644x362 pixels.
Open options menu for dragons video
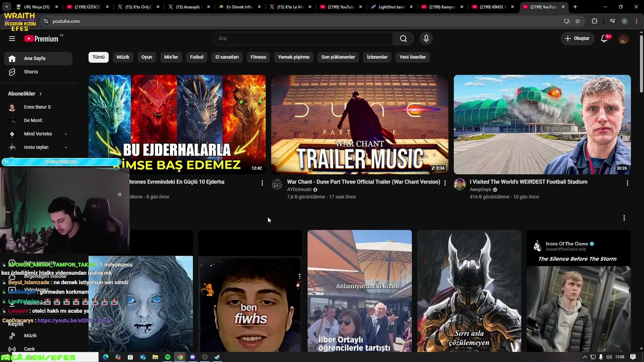pos(262,183)
